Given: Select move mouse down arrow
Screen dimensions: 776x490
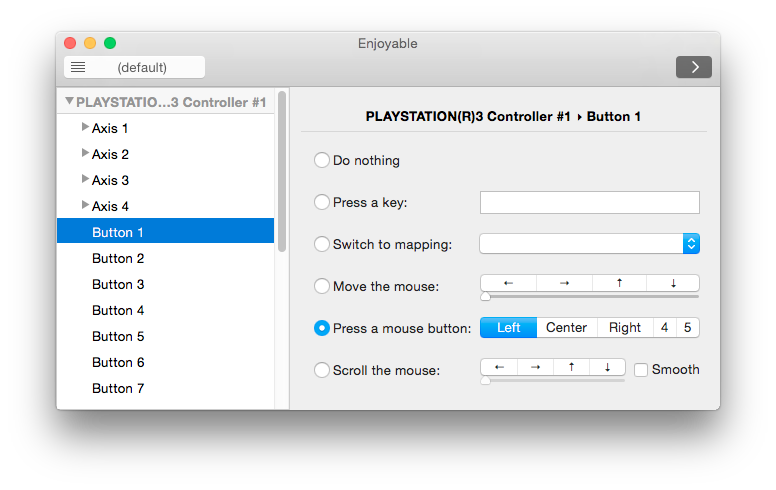Looking at the screenshot, I should [673, 283].
